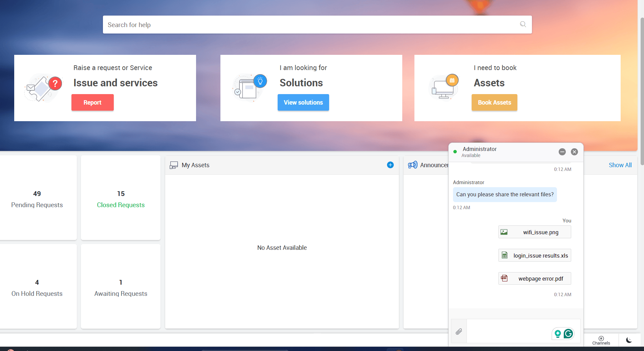
Task: Attach a file using the paperclip icon
Action: click(x=459, y=332)
